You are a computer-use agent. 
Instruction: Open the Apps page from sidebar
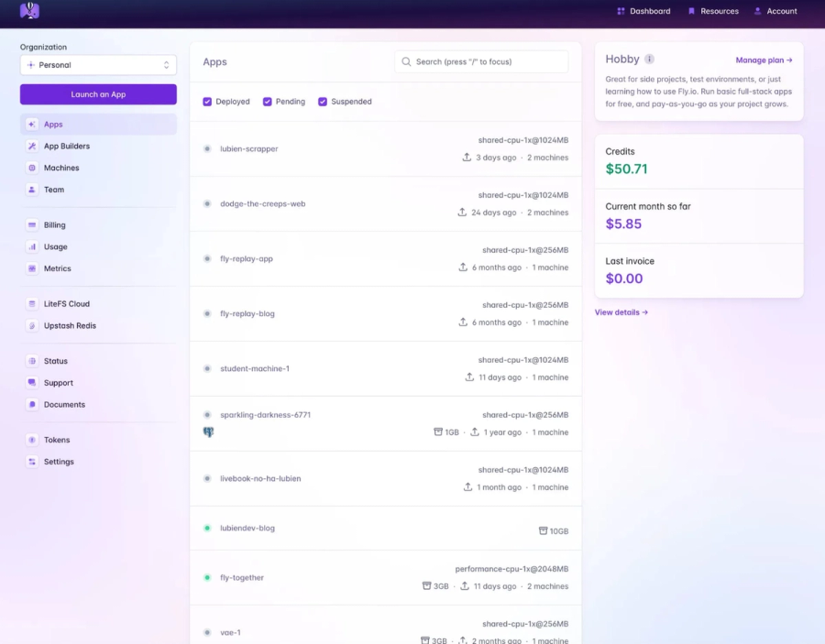[x=98, y=124]
